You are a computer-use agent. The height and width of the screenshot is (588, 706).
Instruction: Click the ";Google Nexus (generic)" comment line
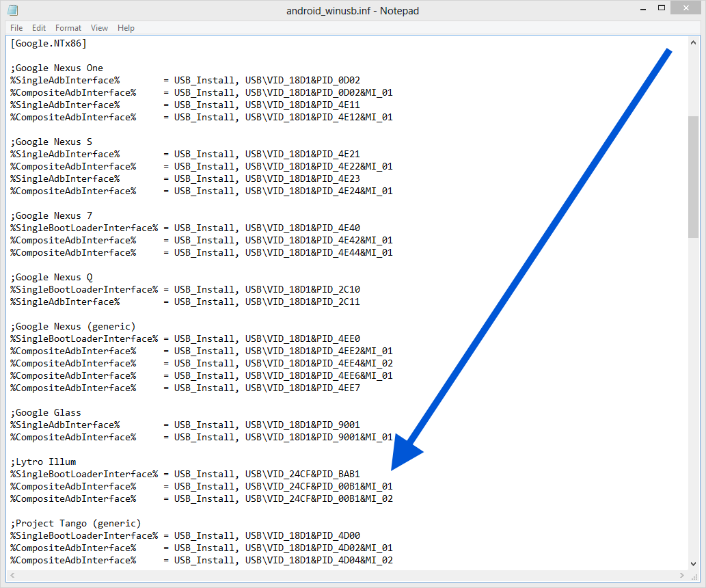point(73,327)
